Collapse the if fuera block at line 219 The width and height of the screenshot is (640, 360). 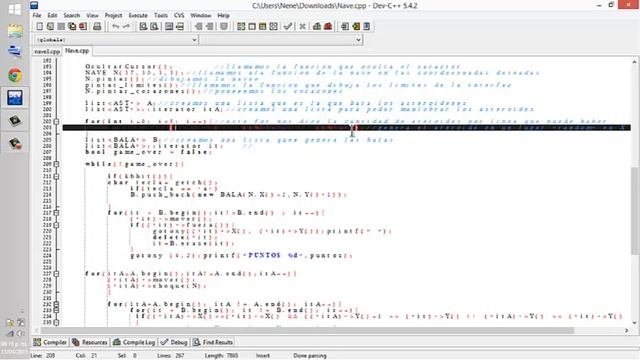tap(56, 225)
